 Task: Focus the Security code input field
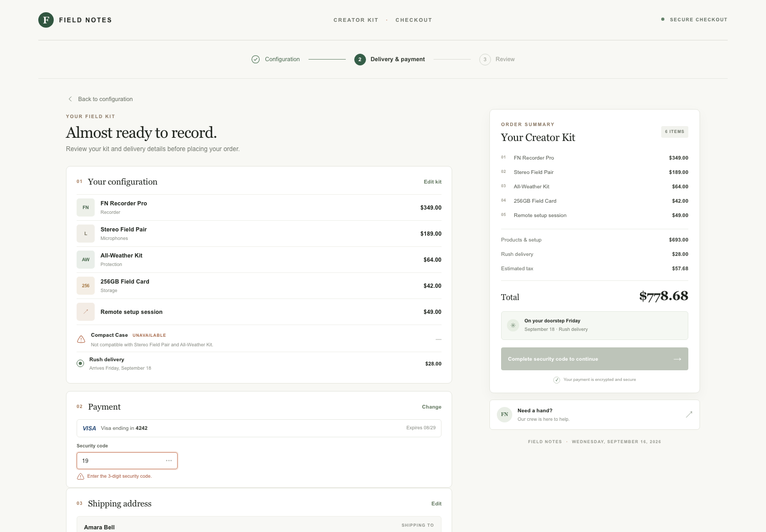pyautogui.click(x=127, y=461)
